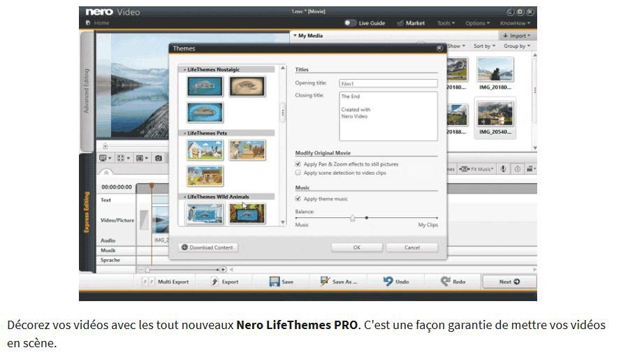Click the orange timeline playhead marker

coord(152,186)
